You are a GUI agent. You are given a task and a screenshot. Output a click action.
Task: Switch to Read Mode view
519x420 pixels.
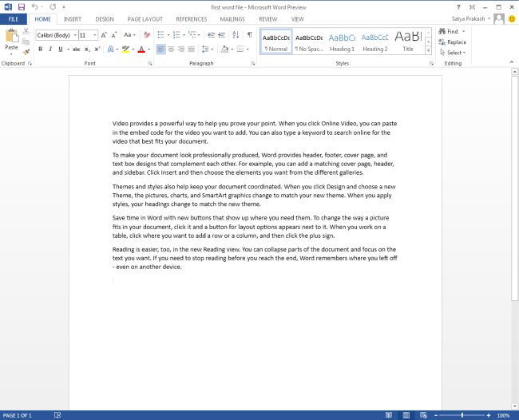[389, 415]
